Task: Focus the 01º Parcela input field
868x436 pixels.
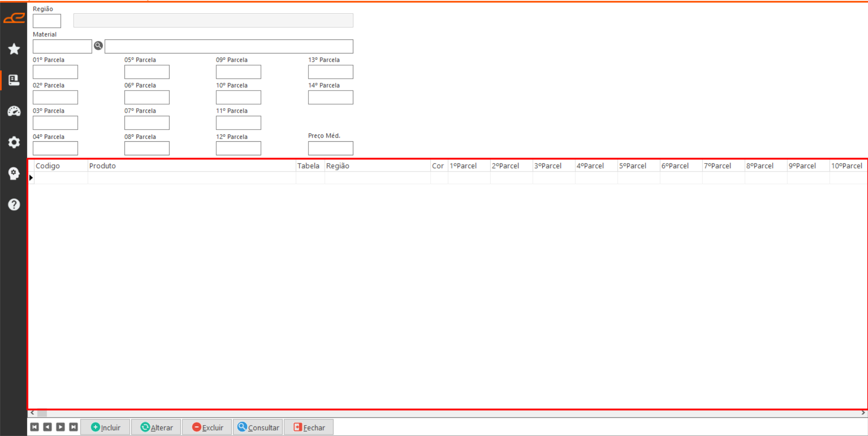Action: click(55, 72)
